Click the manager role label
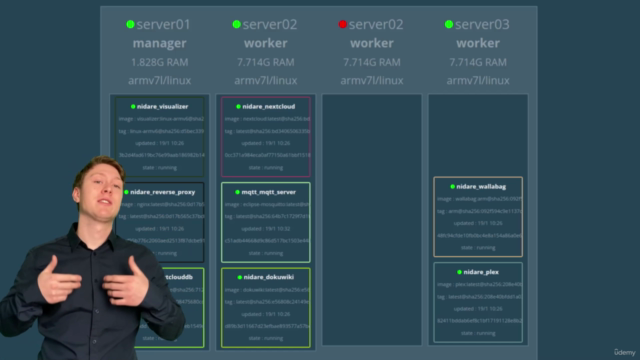640x360 pixels. pos(160,43)
